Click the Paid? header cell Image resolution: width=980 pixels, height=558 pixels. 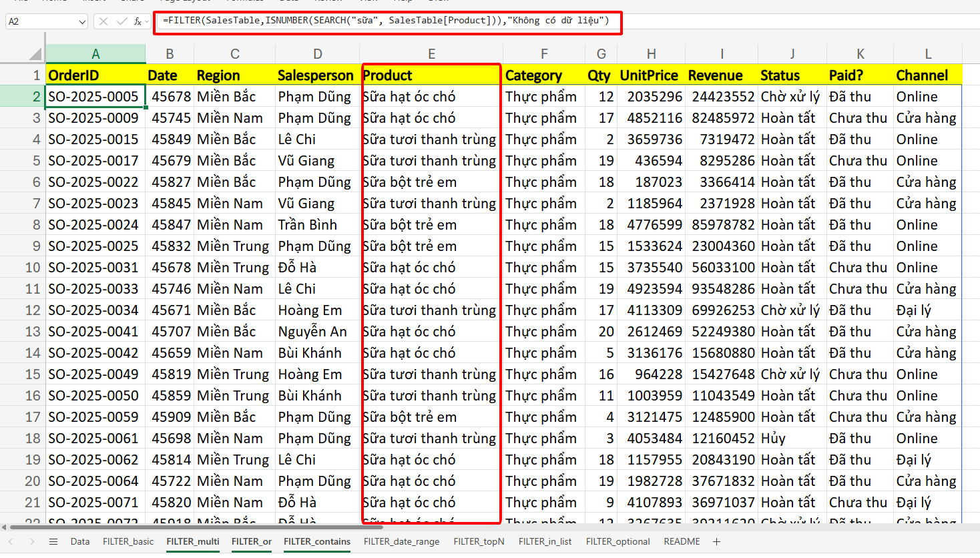point(860,75)
